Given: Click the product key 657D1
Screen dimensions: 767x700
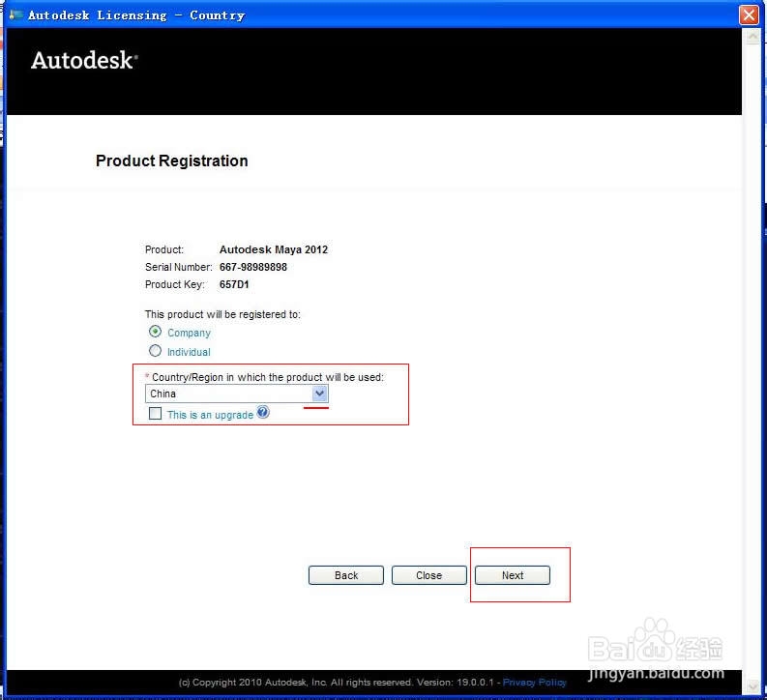Looking at the screenshot, I should (x=234, y=284).
